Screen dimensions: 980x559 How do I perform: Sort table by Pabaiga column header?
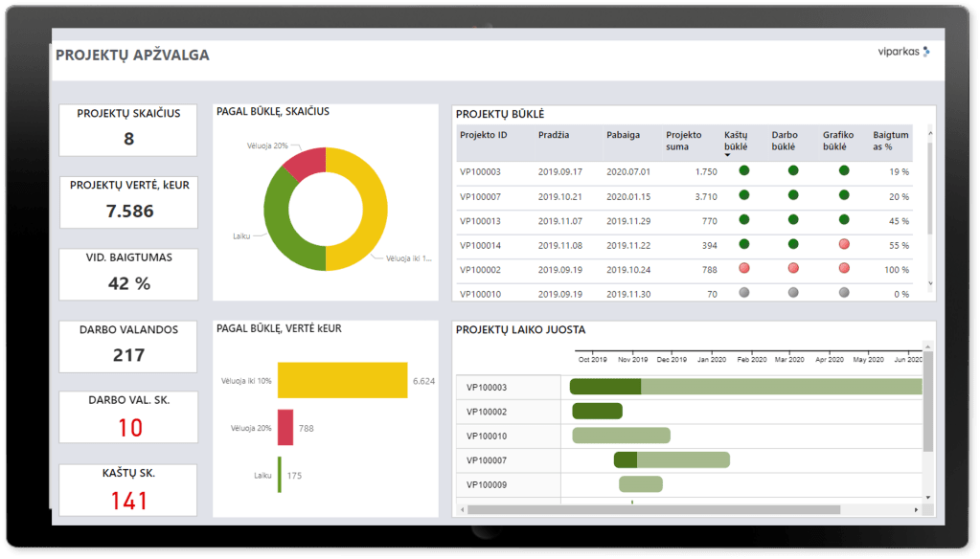tap(623, 135)
